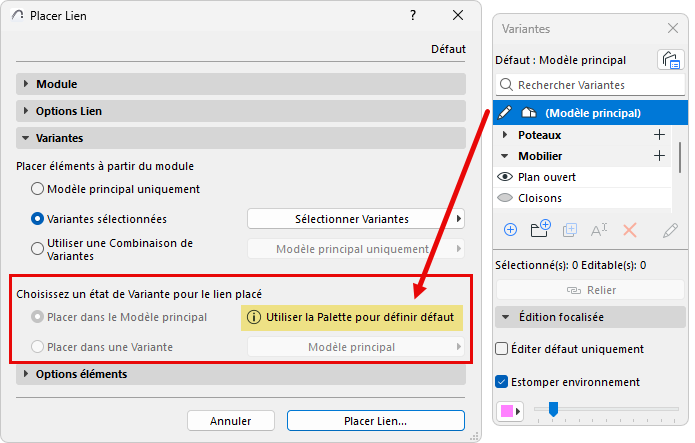Viewport: 695px width, 443px height.
Task: Uncheck Estomper environnement checkbox
Action: tap(501, 382)
